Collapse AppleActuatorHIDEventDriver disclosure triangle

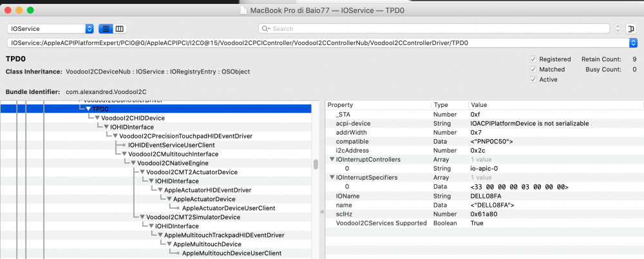160,190
